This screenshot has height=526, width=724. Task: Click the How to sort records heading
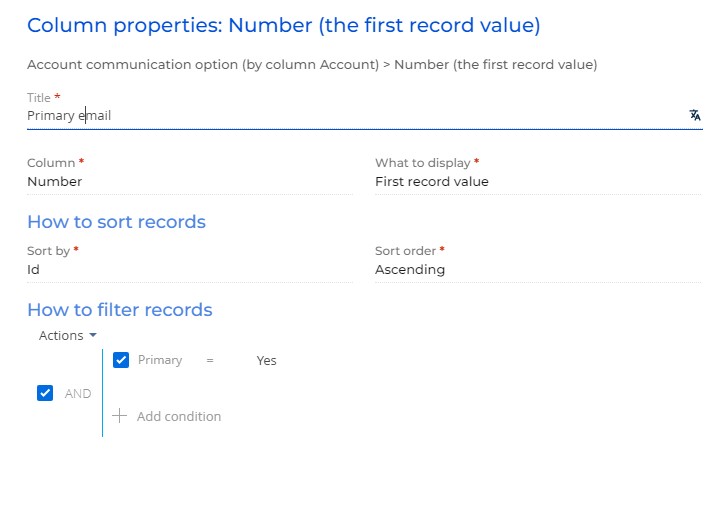[x=116, y=222]
